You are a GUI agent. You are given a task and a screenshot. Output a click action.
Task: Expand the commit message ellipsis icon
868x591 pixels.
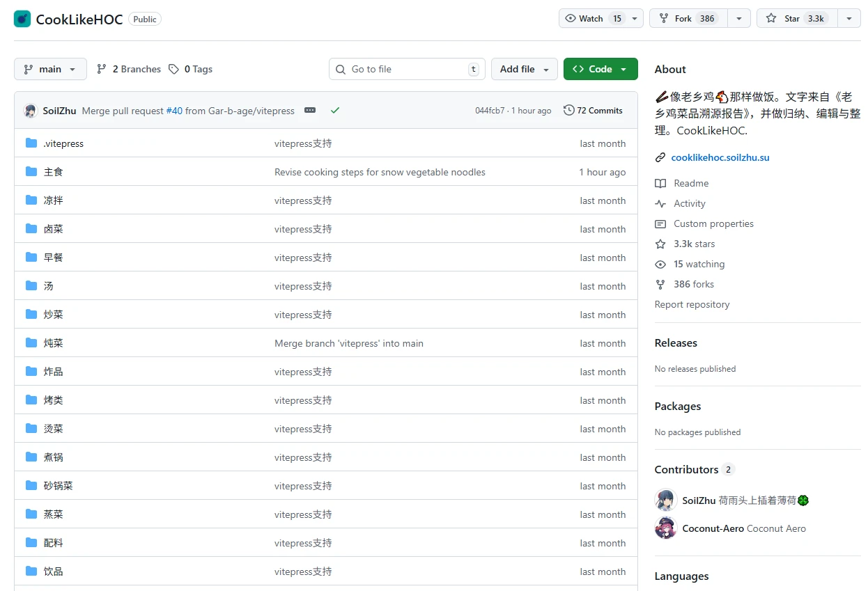click(310, 111)
